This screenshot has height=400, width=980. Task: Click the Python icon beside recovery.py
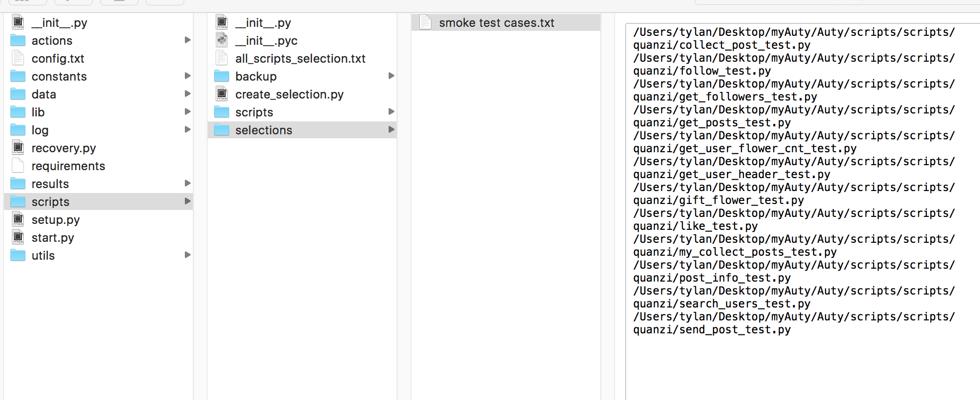[18, 148]
